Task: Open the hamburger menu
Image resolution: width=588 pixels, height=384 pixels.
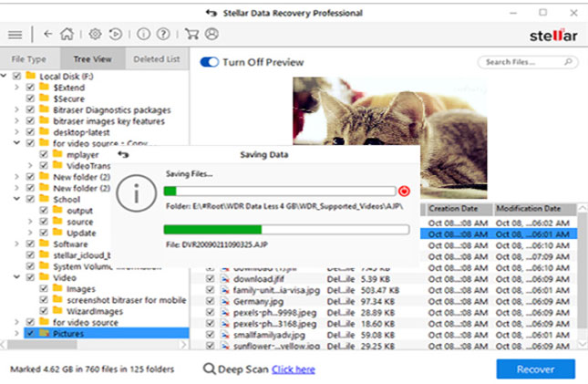Action: pos(15,35)
